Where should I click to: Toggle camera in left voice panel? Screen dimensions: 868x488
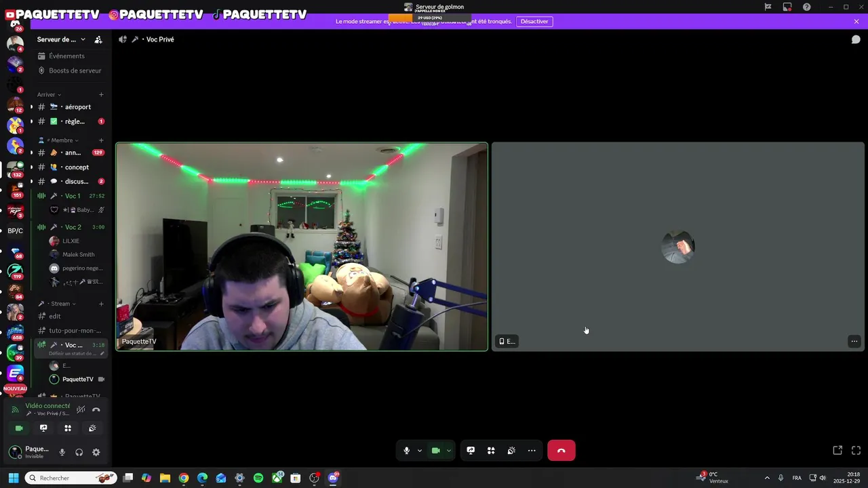pyautogui.click(x=19, y=428)
